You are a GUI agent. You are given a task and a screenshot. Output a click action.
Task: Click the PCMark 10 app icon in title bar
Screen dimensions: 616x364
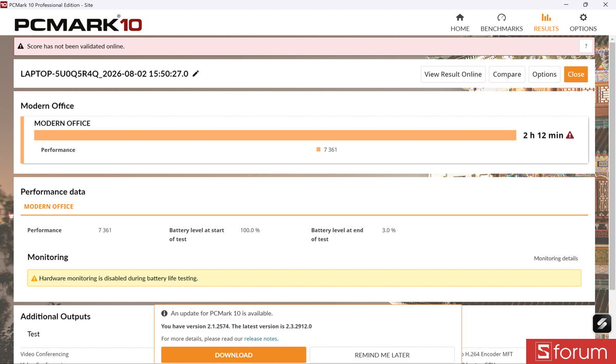[x=4, y=5]
